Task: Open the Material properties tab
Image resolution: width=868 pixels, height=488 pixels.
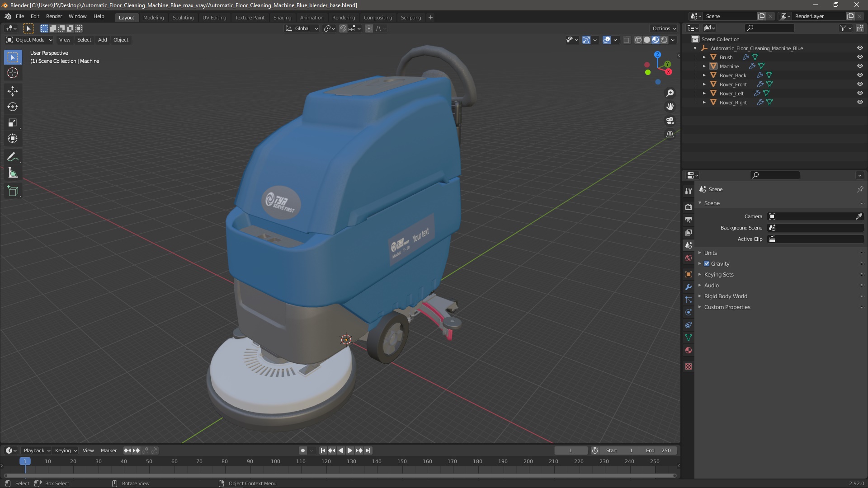Action: click(x=689, y=350)
